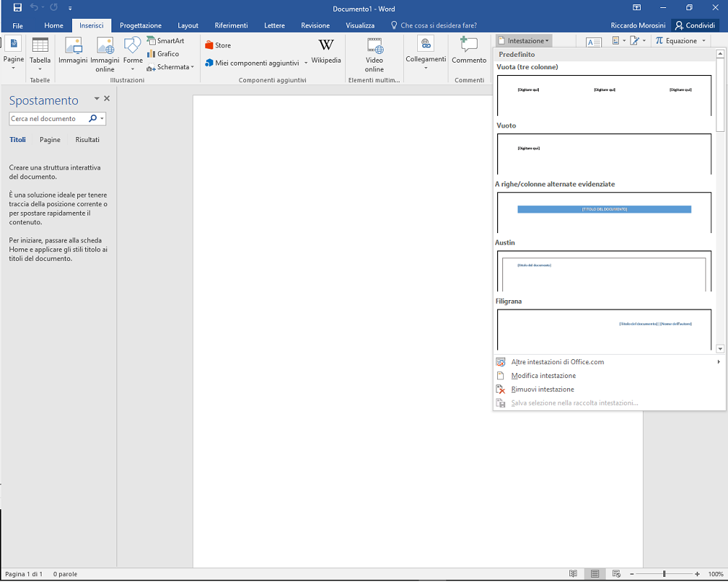The image size is (728, 582).
Task: Expand the quick access toolbar customization arrow
Action: (70, 8)
